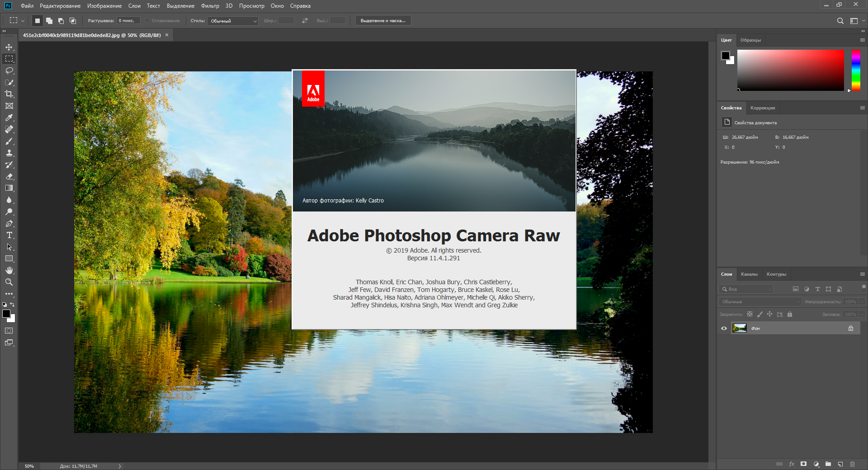Select the Frame tool
This screenshot has width=868, height=470.
click(x=9, y=106)
